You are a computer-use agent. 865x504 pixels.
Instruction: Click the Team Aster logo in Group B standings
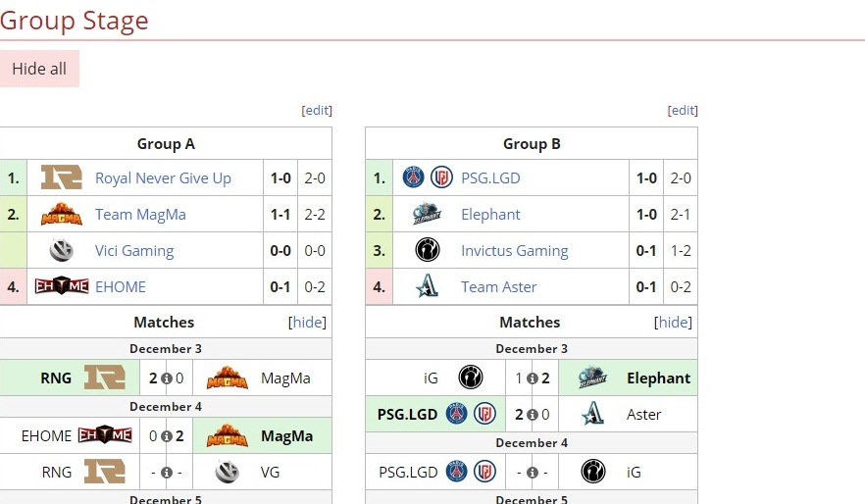[428, 286]
